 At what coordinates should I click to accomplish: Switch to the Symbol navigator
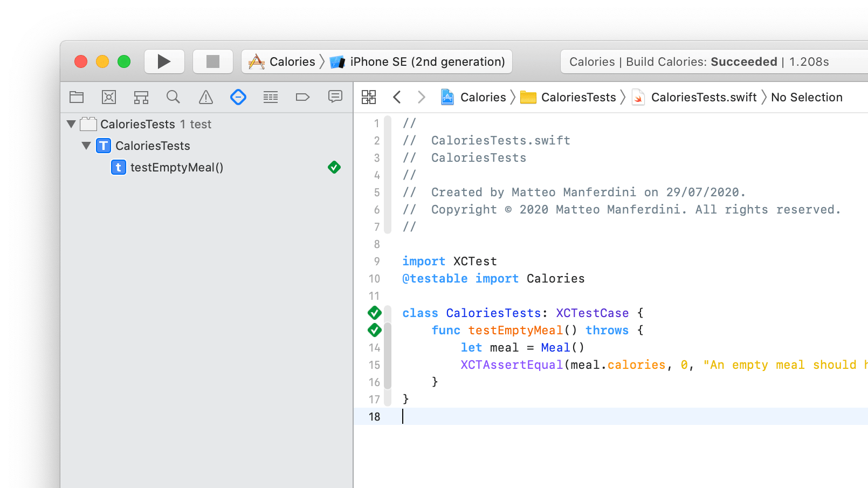141,97
